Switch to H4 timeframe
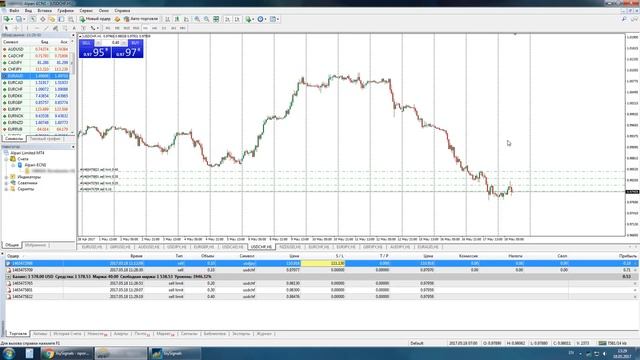The width and height of the screenshot is (640, 360). 155,28
